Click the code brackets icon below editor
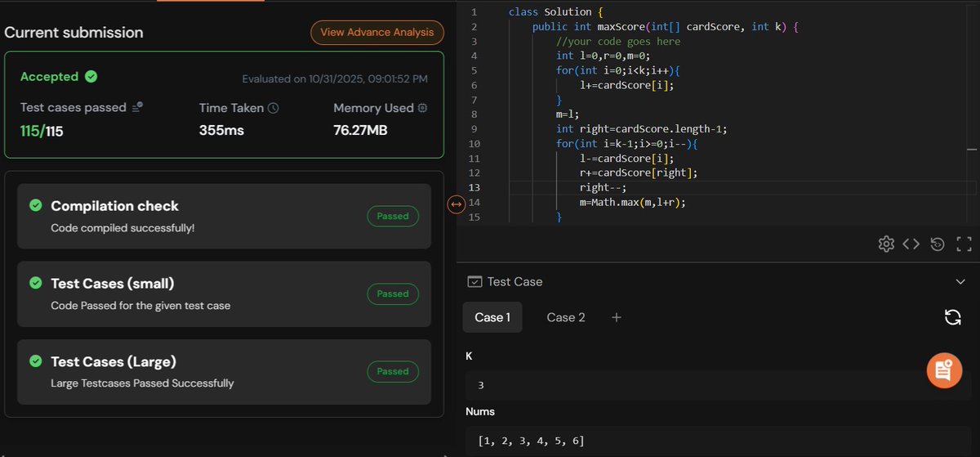 911,244
